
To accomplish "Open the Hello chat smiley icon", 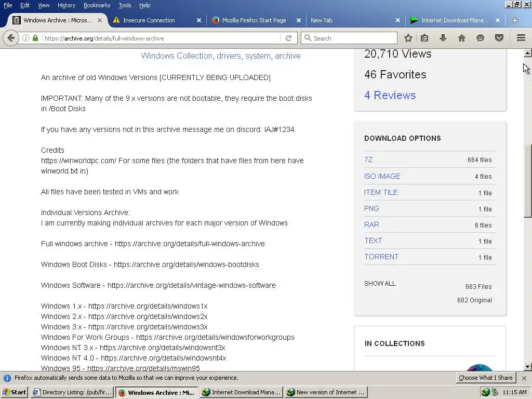I will pyautogui.click(x=480, y=38).
